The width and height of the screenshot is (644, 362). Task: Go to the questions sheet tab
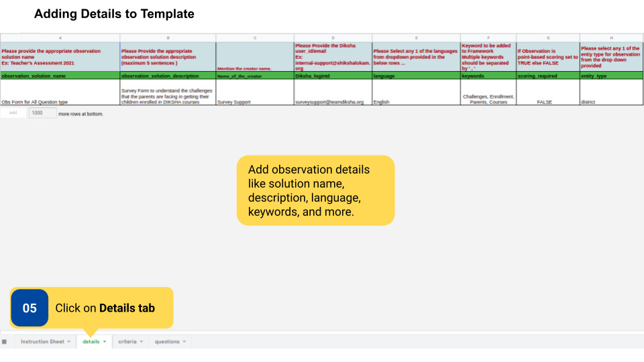tap(167, 342)
